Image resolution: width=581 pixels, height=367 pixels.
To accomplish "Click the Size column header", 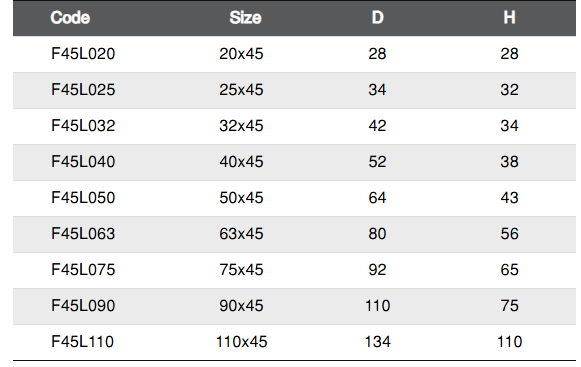I will coord(245,17).
